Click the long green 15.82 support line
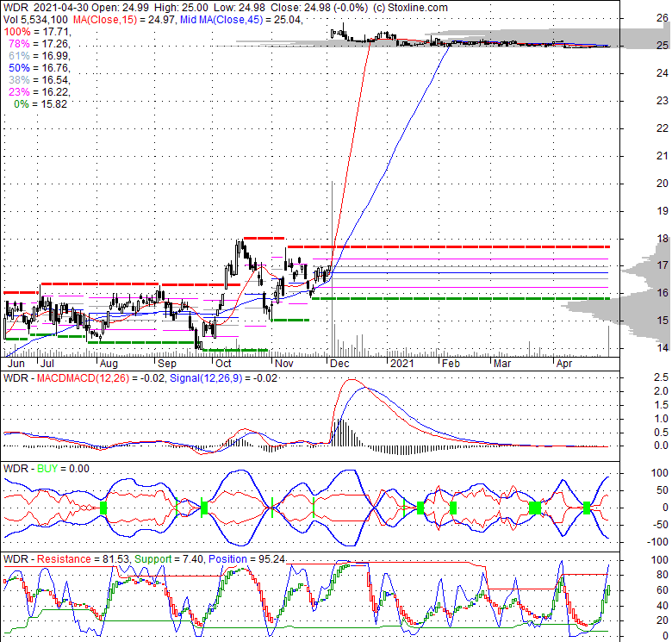Screen dimensions: 672x642 click(x=460, y=298)
